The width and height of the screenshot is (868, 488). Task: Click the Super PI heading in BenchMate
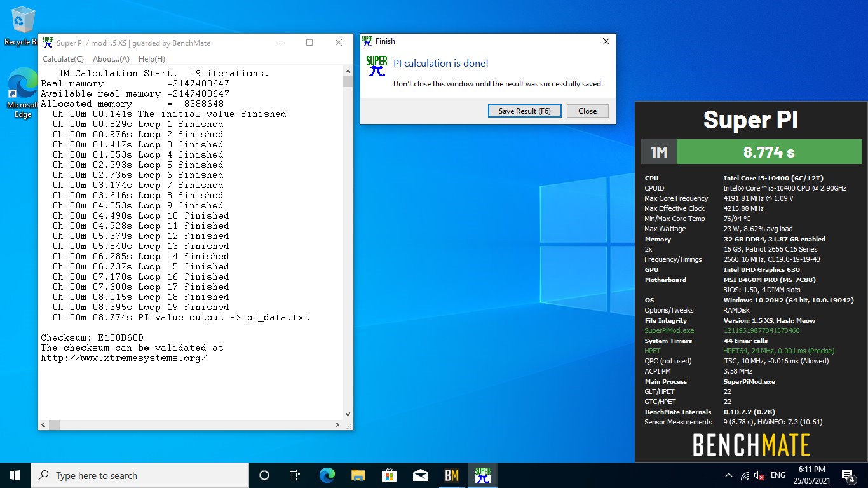pyautogui.click(x=750, y=119)
